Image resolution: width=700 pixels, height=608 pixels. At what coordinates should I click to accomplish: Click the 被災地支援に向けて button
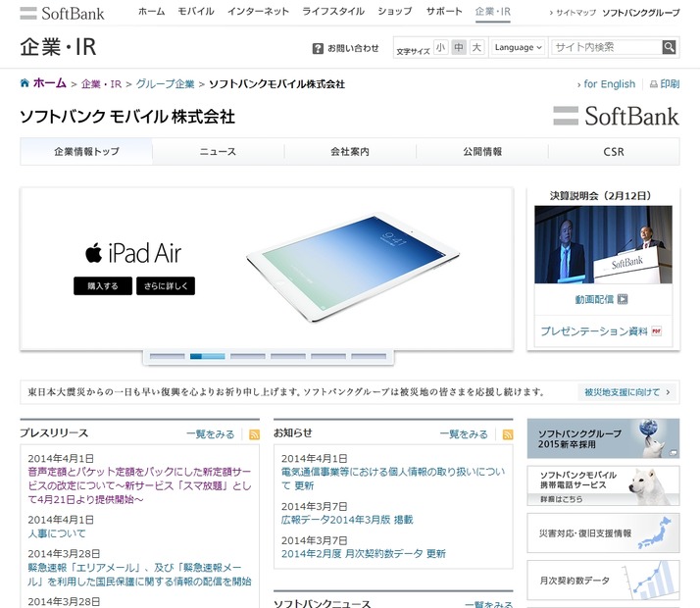click(x=627, y=392)
